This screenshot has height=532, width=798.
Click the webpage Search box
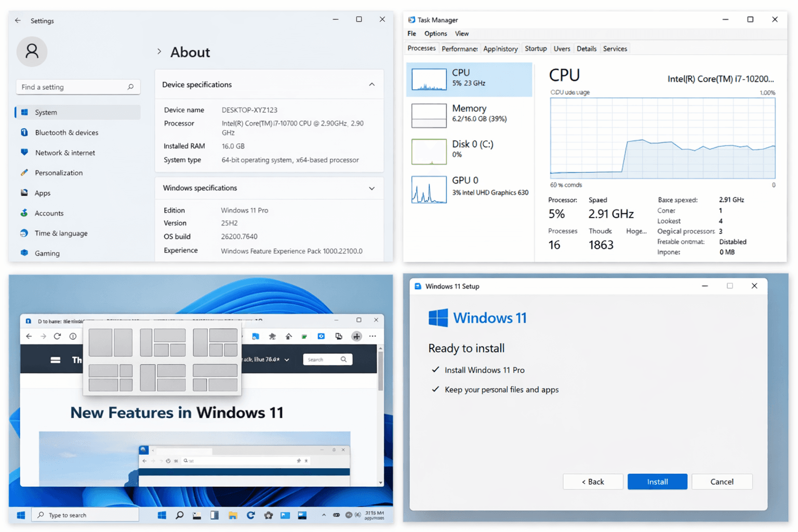click(x=327, y=360)
